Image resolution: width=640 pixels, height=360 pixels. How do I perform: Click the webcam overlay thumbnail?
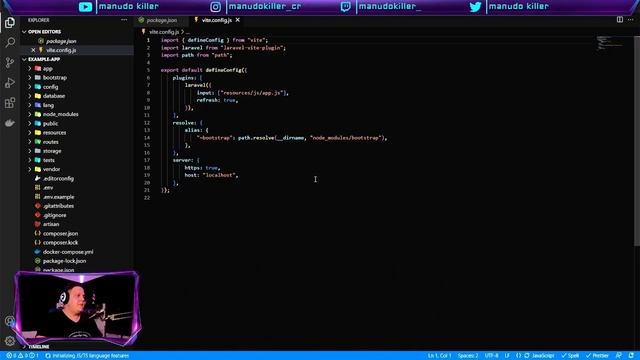point(78,308)
